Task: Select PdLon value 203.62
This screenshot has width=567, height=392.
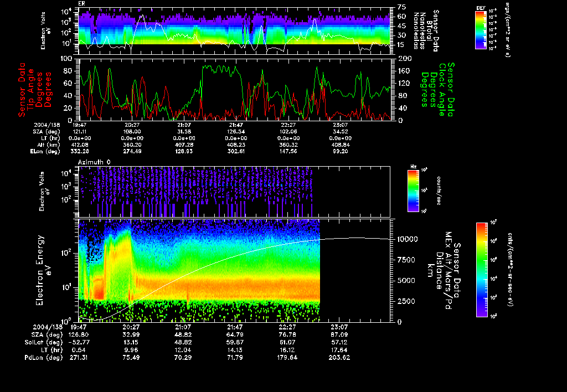Action: point(339,358)
